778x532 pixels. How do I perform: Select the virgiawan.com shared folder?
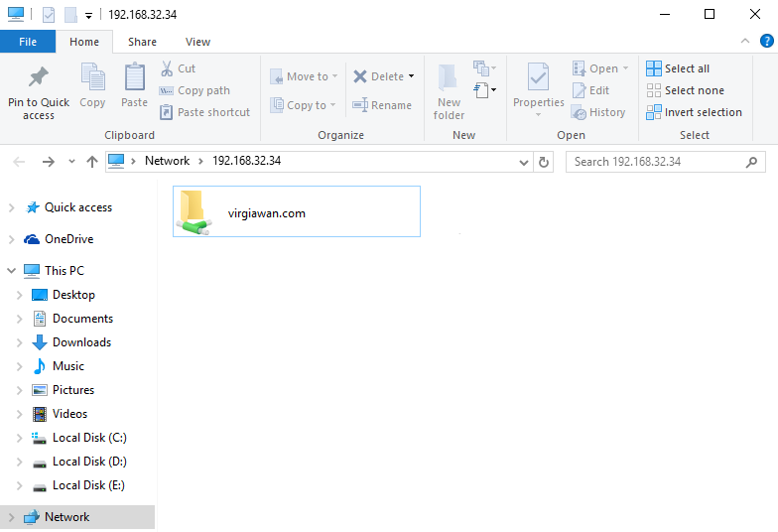click(x=296, y=212)
